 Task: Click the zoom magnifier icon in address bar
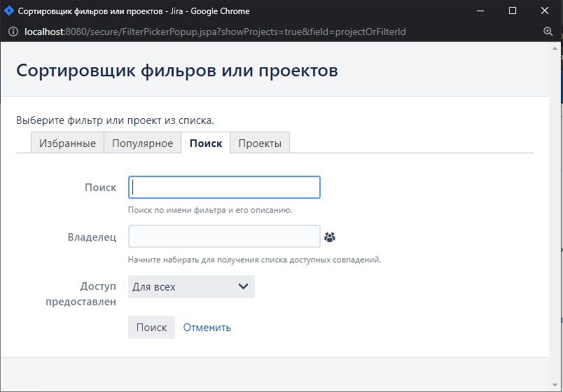tap(548, 31)
